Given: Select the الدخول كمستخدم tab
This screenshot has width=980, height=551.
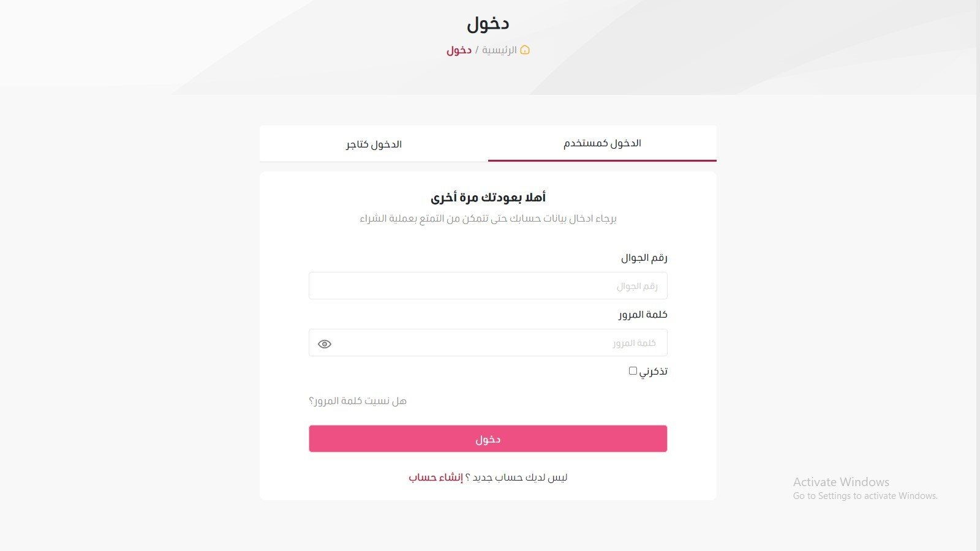Looking at the screenshot, I should pos(602,143).
